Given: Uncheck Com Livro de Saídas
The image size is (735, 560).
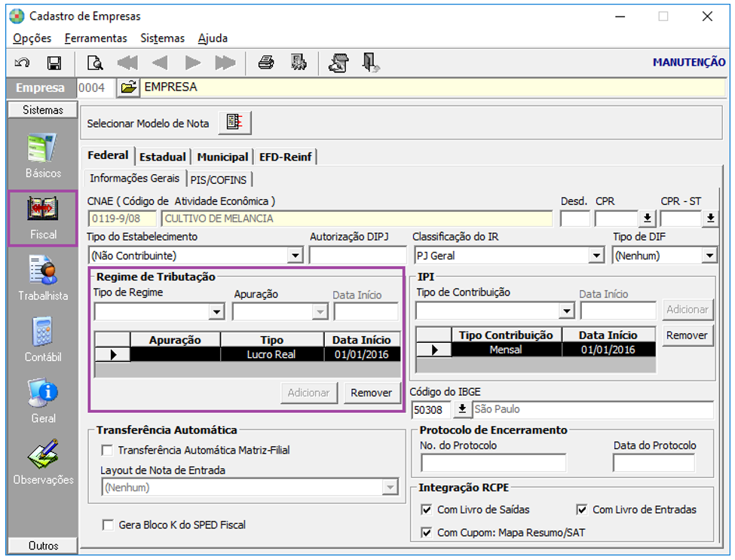Looking at the screenshot, I should click(x=427, y=510).
